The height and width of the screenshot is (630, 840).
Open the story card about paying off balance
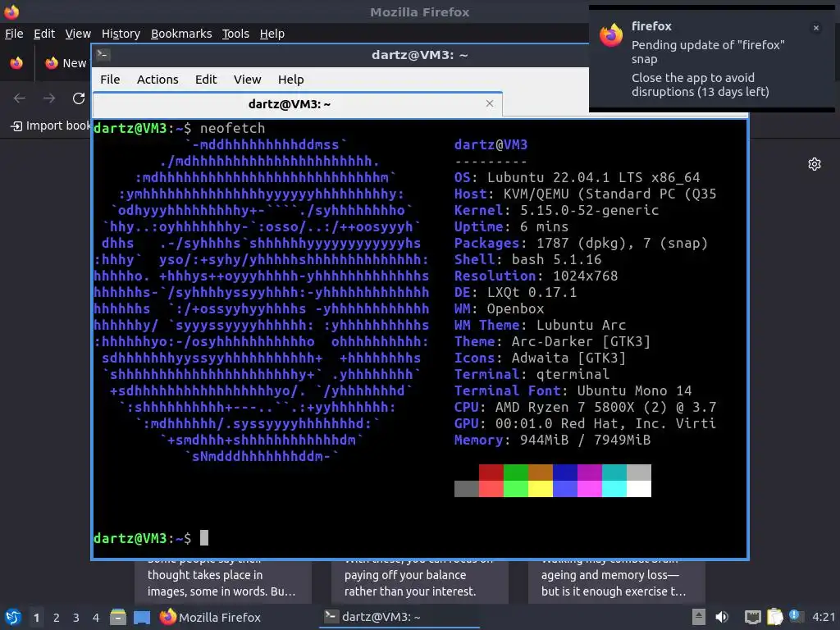pyautogui.click(x=419, y=582)
